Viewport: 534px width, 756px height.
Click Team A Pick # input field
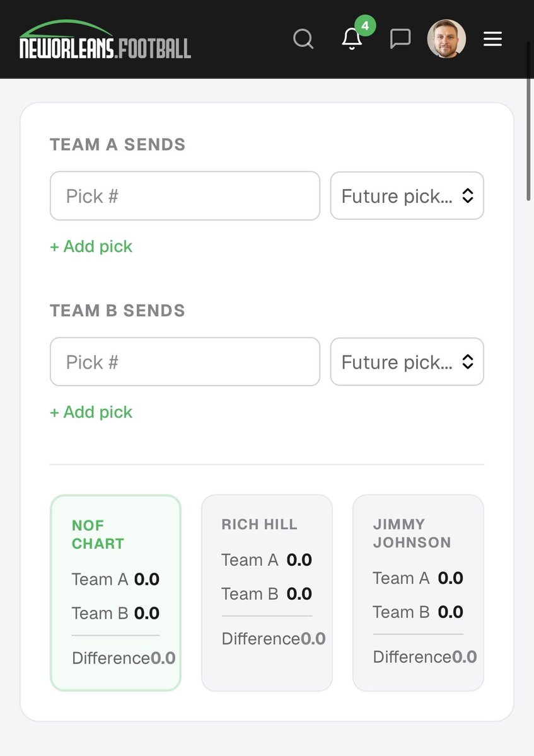tap(185, 196)
